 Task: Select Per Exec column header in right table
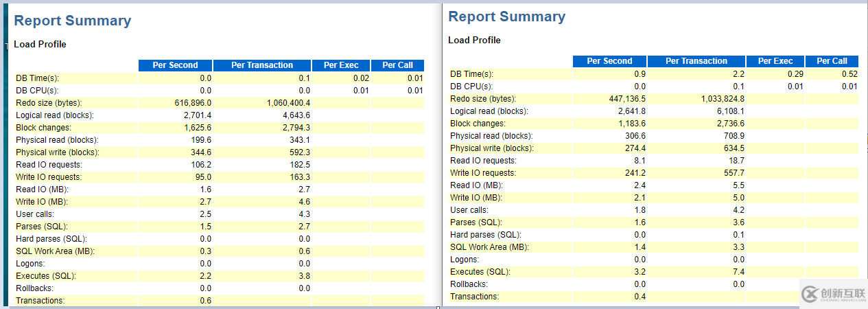(775, 61)
